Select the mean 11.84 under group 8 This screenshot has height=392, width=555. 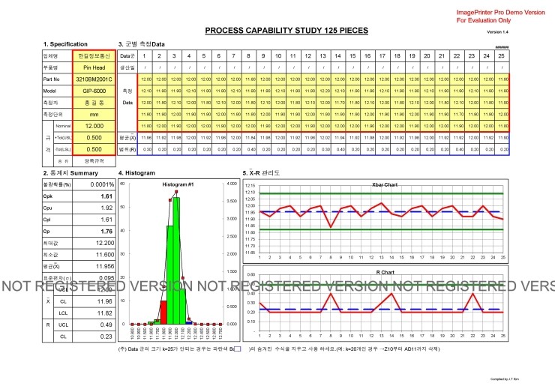[250, 138]
